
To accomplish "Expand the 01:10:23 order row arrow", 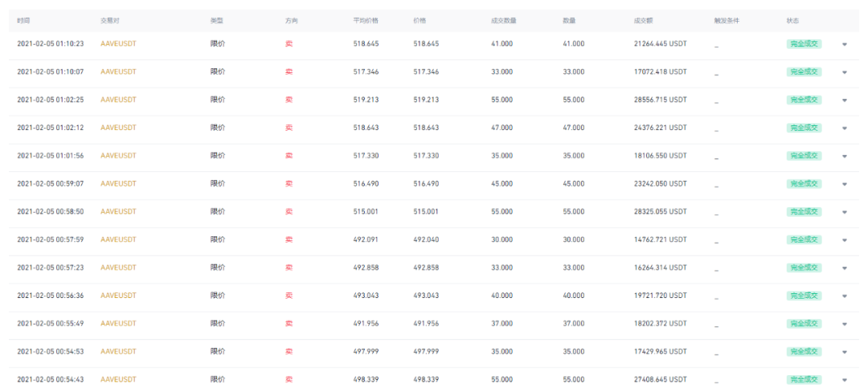I will pos(844,44).
